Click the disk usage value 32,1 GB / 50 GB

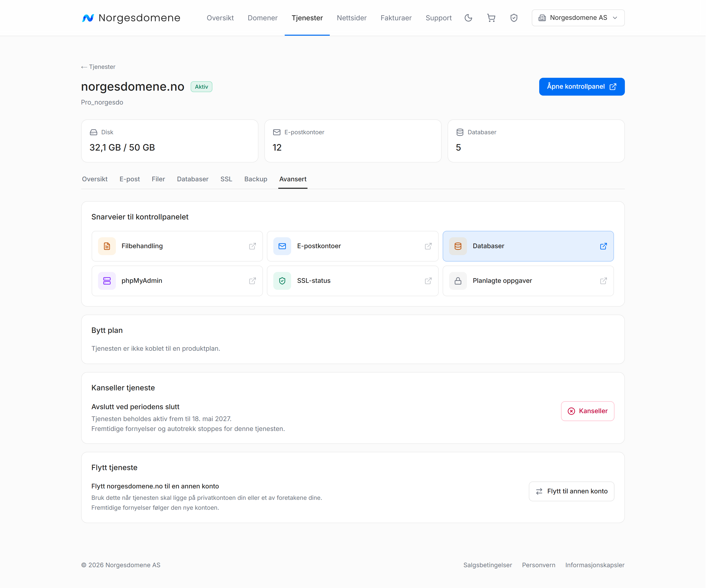tap(122, 147)
